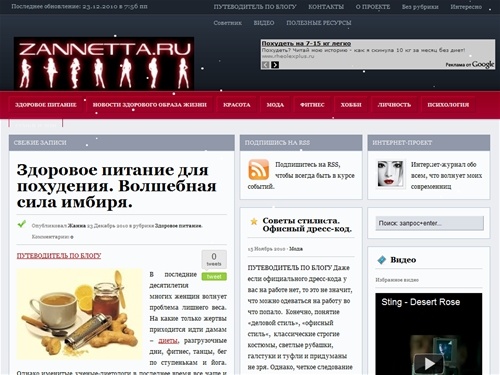This screenshot has width=500, height=375.
Task: Select the ФИТНЕС category tab
Action: click(312, 105)
